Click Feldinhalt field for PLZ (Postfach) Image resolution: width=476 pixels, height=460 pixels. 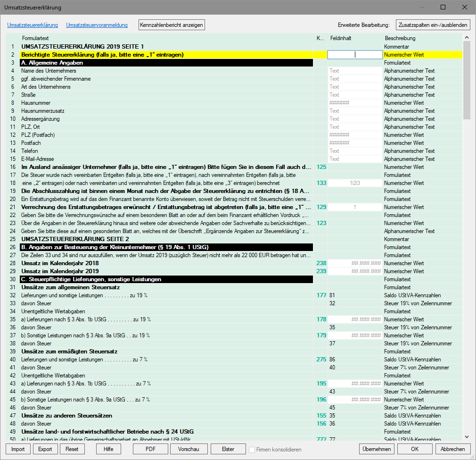click(x=355, y=135)
